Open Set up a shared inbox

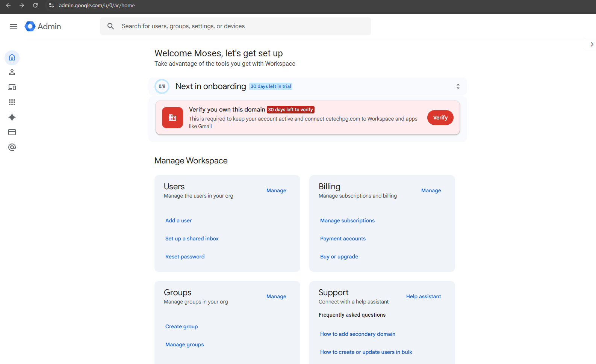point(192,239)
